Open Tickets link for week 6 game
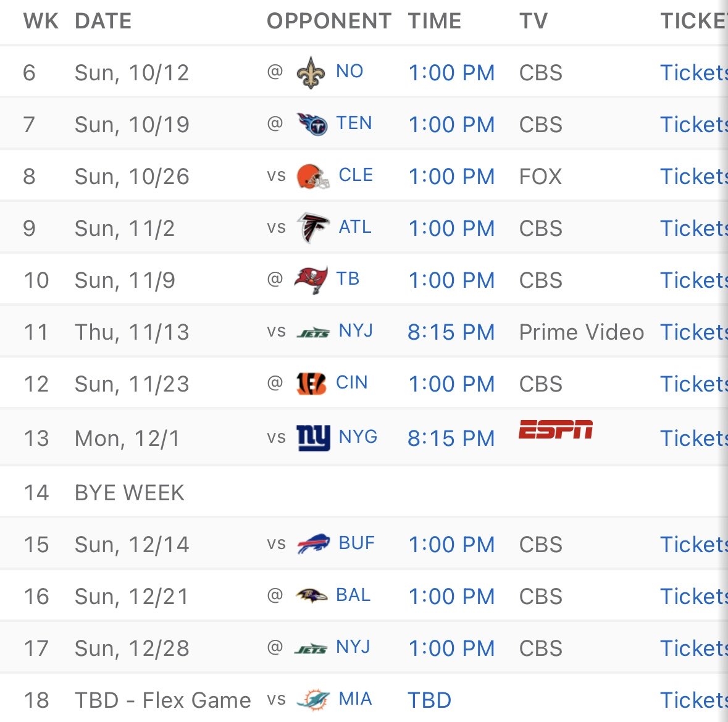Screen dimensions: 728x722 click(693, 73)
